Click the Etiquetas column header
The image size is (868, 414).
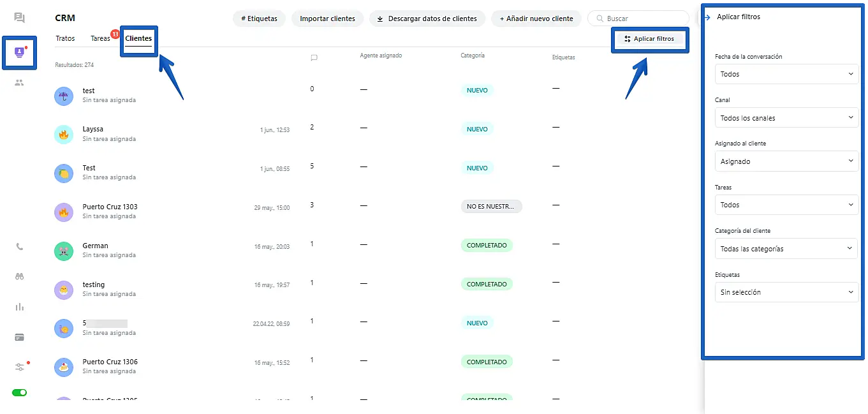point(564,57)
